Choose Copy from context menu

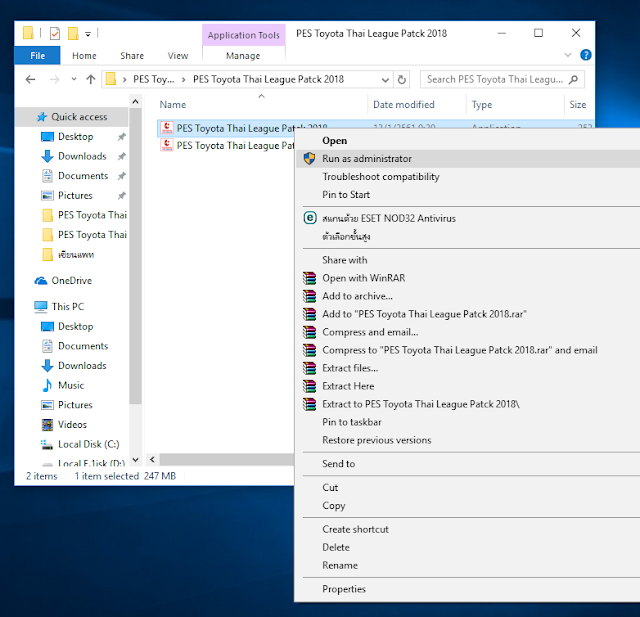pos(333,506)
